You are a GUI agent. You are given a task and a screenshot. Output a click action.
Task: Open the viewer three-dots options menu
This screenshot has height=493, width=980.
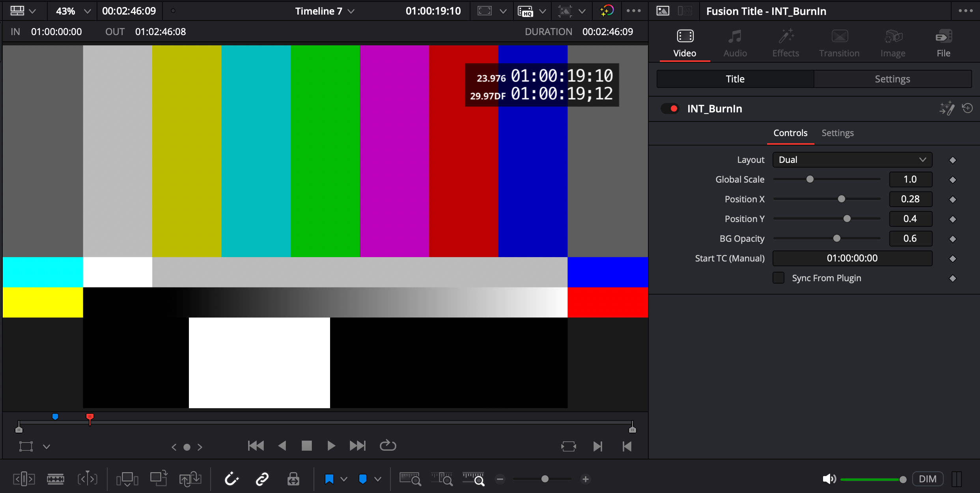click(634, 11)
